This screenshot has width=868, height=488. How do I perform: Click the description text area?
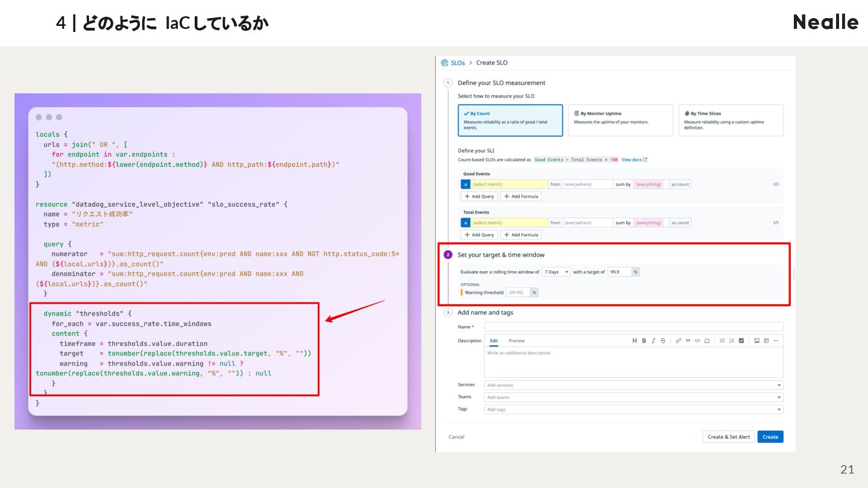[x=634, y=362]
